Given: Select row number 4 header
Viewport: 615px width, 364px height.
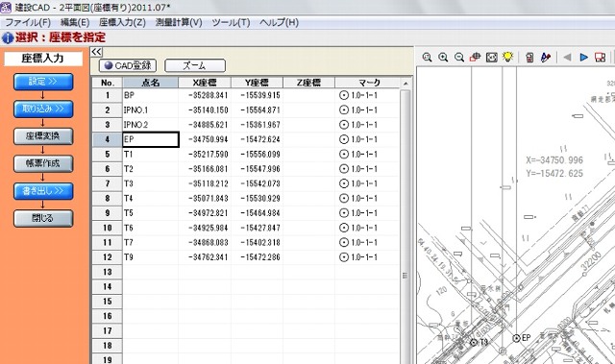Looking at the screenshot, I should click(108, 139).
